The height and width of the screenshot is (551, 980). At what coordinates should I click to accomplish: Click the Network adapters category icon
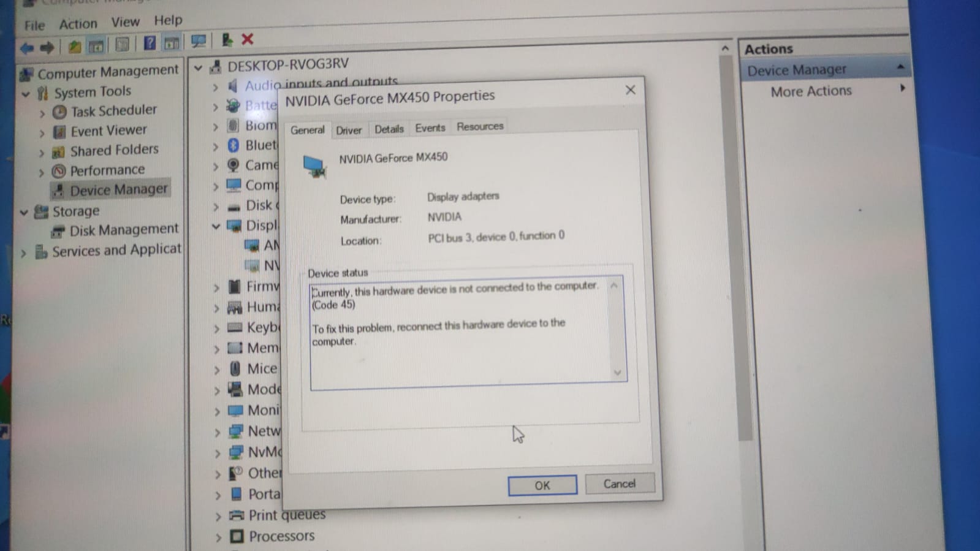click(x=236, y=432)
